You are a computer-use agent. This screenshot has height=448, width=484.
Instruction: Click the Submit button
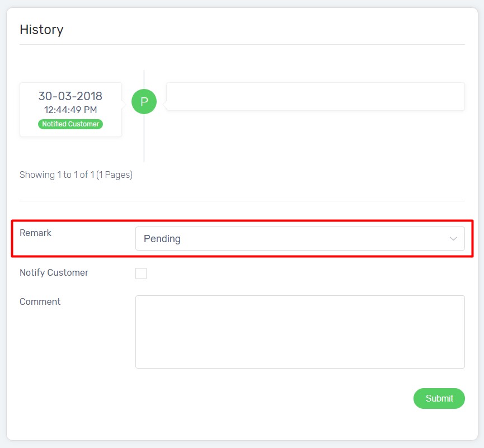click(439, 398)
